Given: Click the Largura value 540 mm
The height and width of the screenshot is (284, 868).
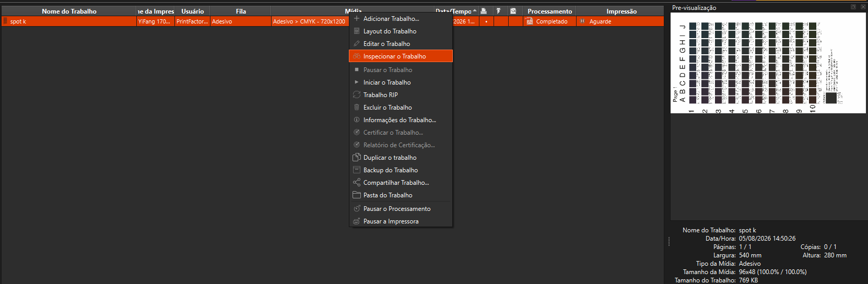Looking at the screenshot, I should 750,255.
